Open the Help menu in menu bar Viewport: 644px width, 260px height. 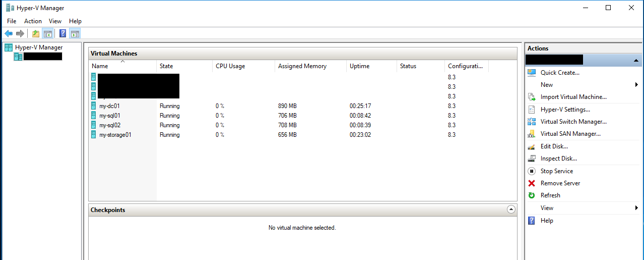click(75, 21)
